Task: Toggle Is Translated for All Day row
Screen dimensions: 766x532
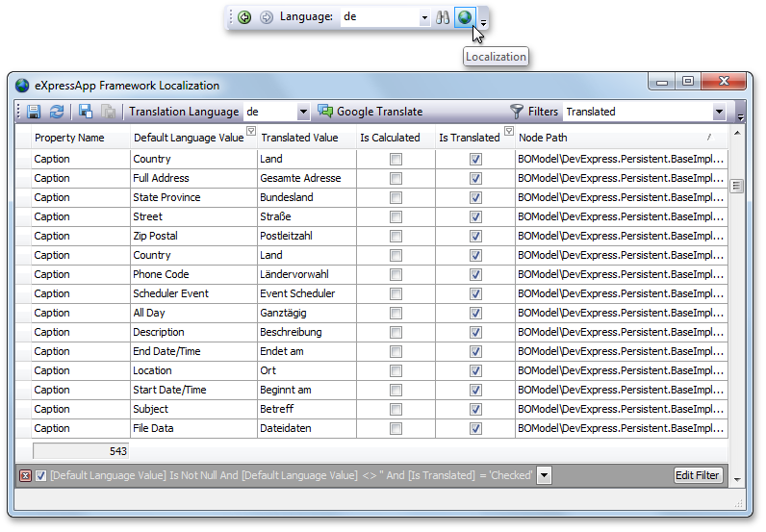Action: (475, 314)
